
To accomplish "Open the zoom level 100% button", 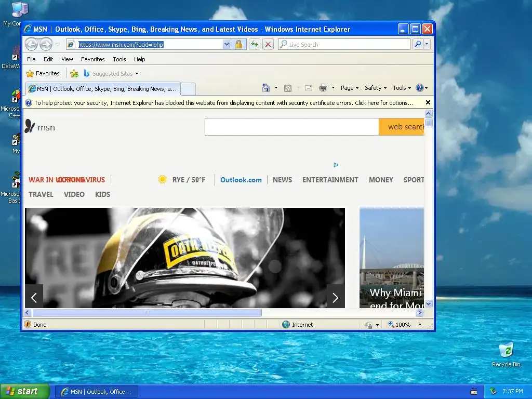I will click(400, 324).
